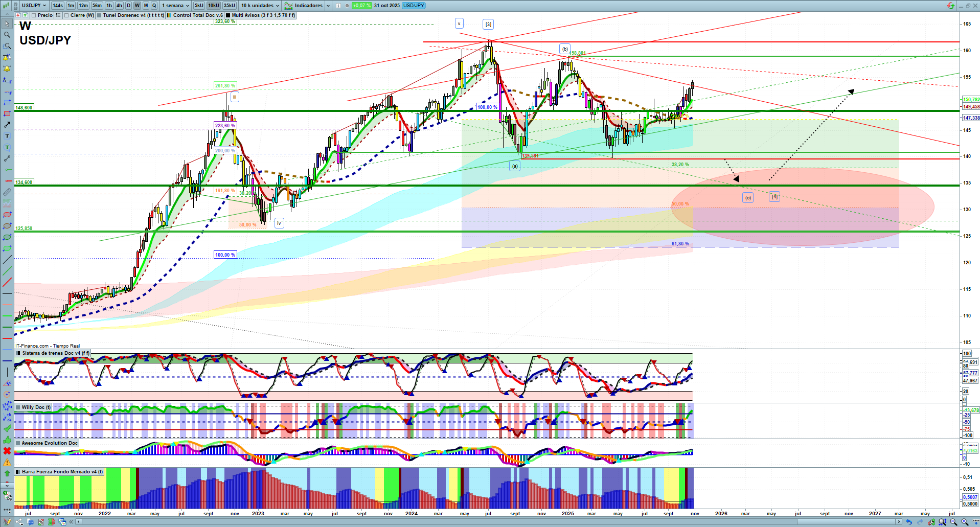Click the Indicadores button

coord(304,6)
